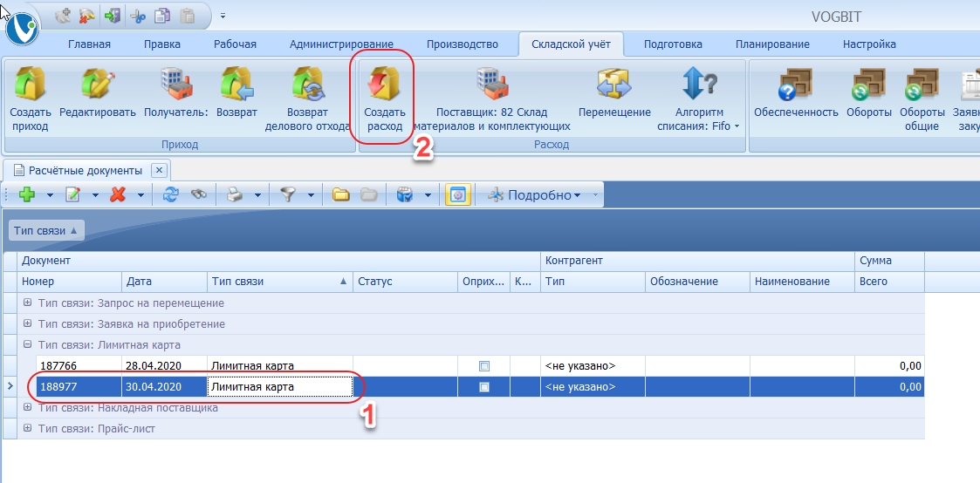Image resolution: width=980 pixels, height=483 pixels.
Task: Switch to the Производство ribbon tab
Action: pos(462,44)
